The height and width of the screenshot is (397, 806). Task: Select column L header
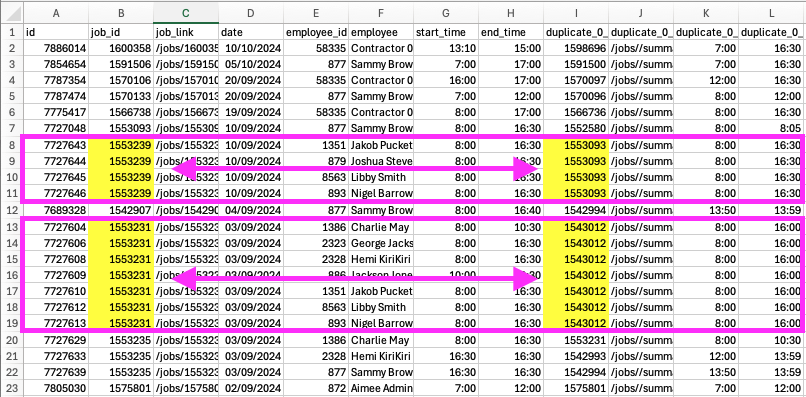click(x=772, y=13)
